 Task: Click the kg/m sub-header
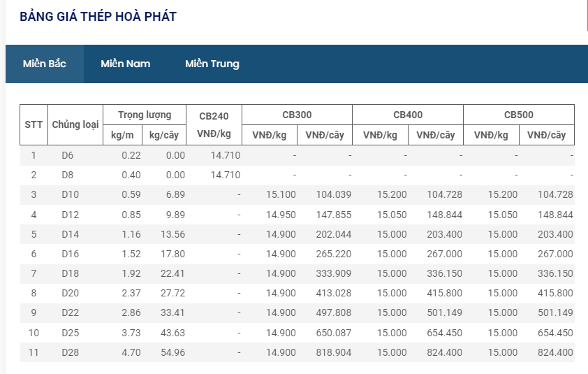click(x=122, y=135)
